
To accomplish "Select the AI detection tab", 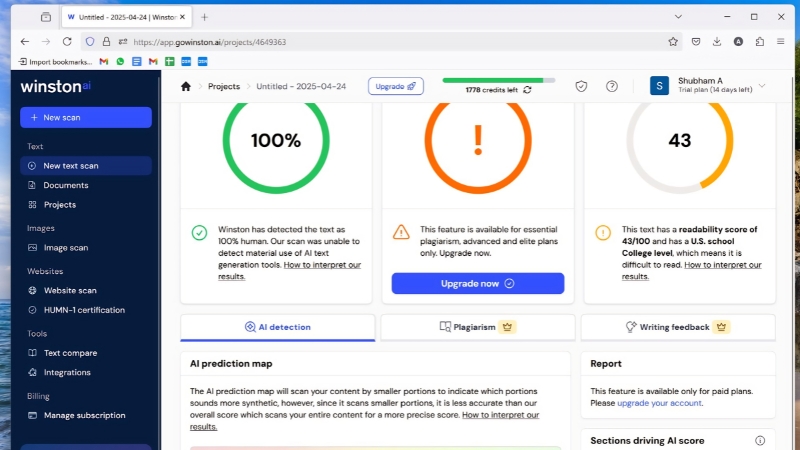I will coord(278,327).
